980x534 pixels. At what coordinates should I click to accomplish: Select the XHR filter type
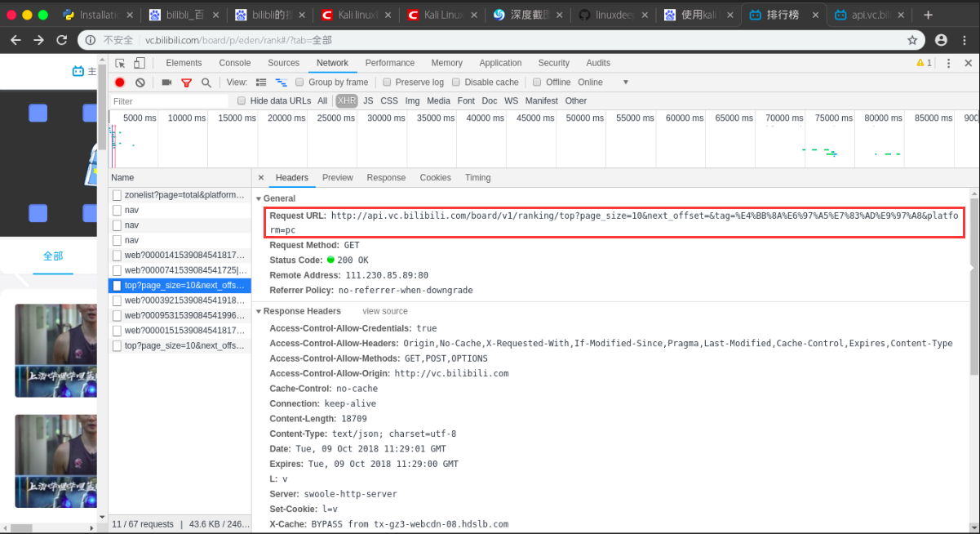[347, 101]
